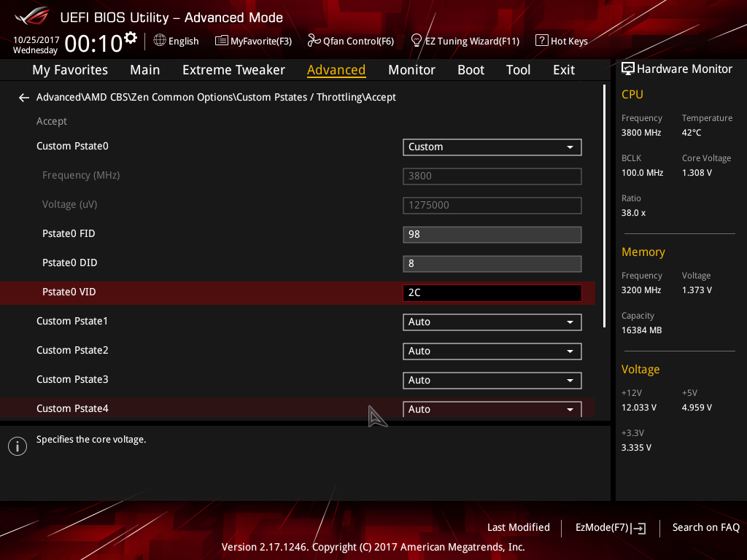
Task: Click the greyed Frequency (MHz) field
Action: (x=492, y=176)
